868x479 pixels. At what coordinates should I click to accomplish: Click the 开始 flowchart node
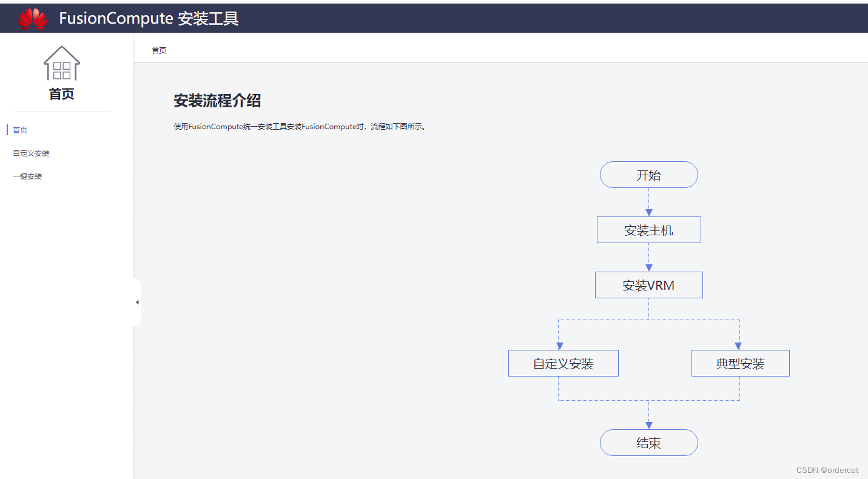click(x=648, y=175)
